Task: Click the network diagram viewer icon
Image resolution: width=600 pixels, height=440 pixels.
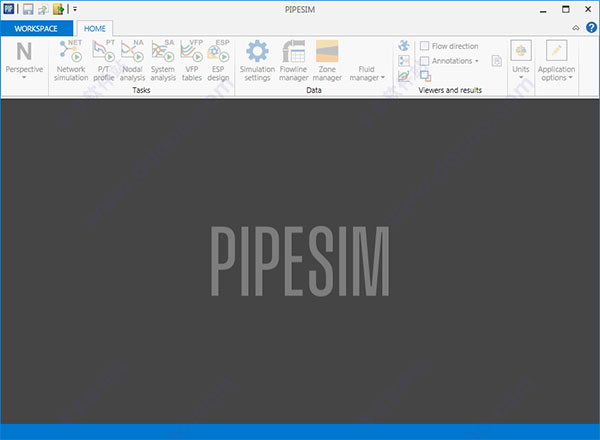Action: pyautogui.click(x=404, y=60)
